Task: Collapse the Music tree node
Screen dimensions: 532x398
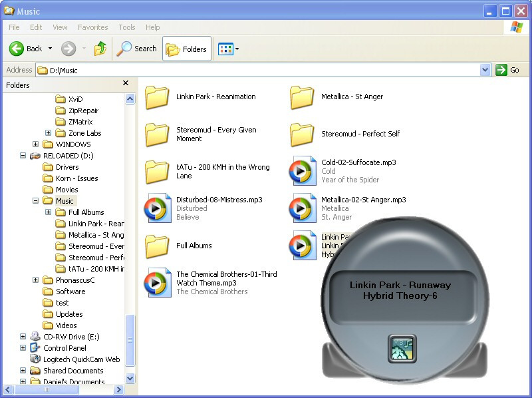Action: coord(36,201)
